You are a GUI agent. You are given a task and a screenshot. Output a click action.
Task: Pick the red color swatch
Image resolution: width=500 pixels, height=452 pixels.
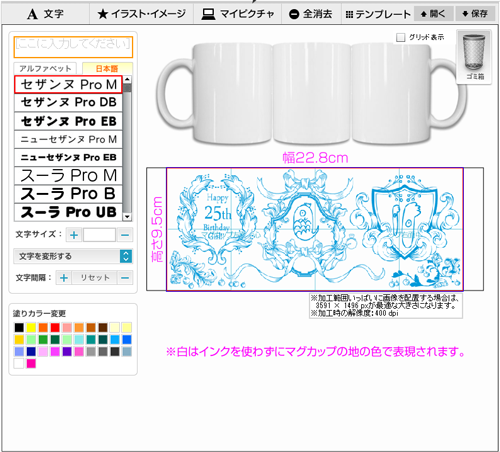[55, 327]
